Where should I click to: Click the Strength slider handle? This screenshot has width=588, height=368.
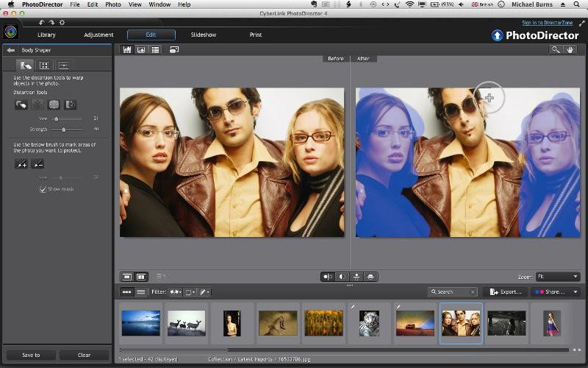(64, 129)
